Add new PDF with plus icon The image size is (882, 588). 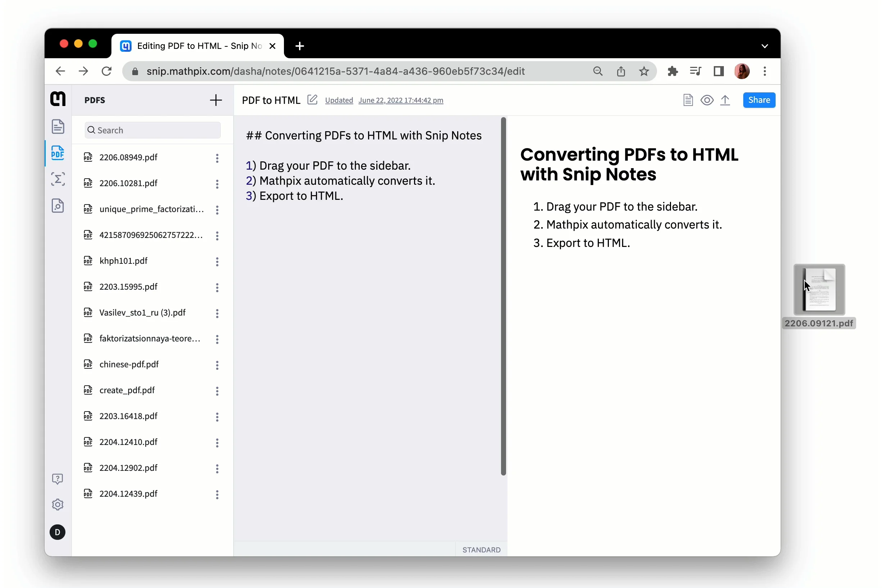tap(216, 100)
